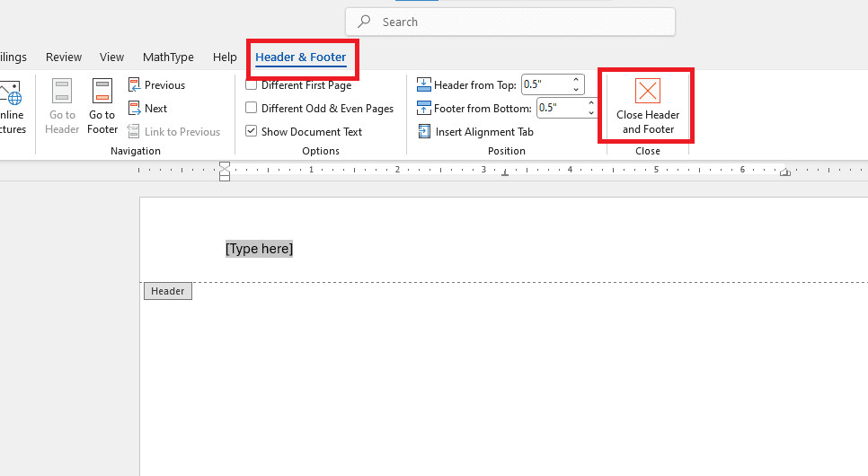Click the Footer from Bottom icon
The width and height of the screenshot is (868, 476).
click(x=424, y=108)
